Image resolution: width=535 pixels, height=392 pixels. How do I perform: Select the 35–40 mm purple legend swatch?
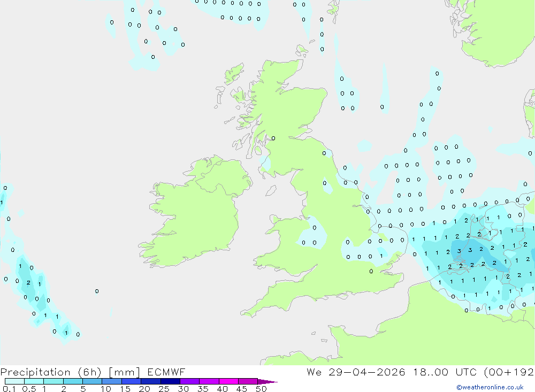pos(209,381)
